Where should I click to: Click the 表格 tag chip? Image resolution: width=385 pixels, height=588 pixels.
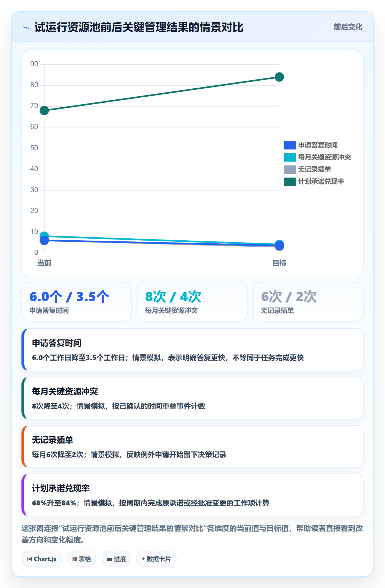[81, 559]
